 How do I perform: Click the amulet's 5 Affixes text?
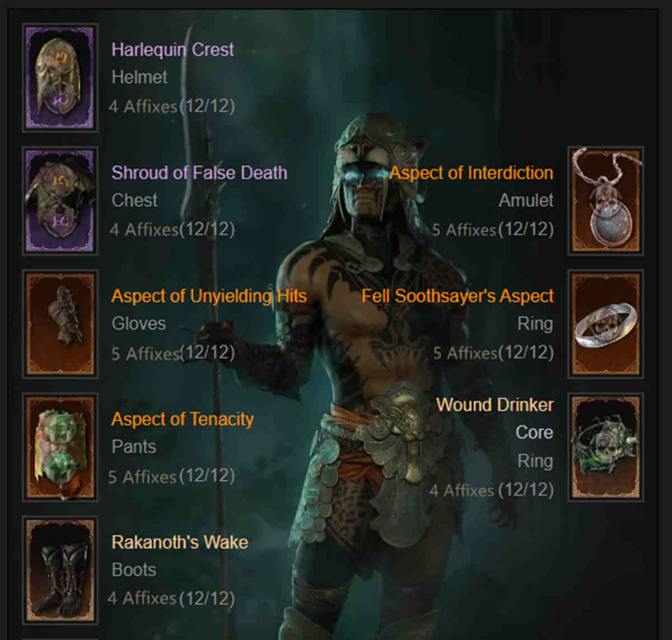coord(464,230)
